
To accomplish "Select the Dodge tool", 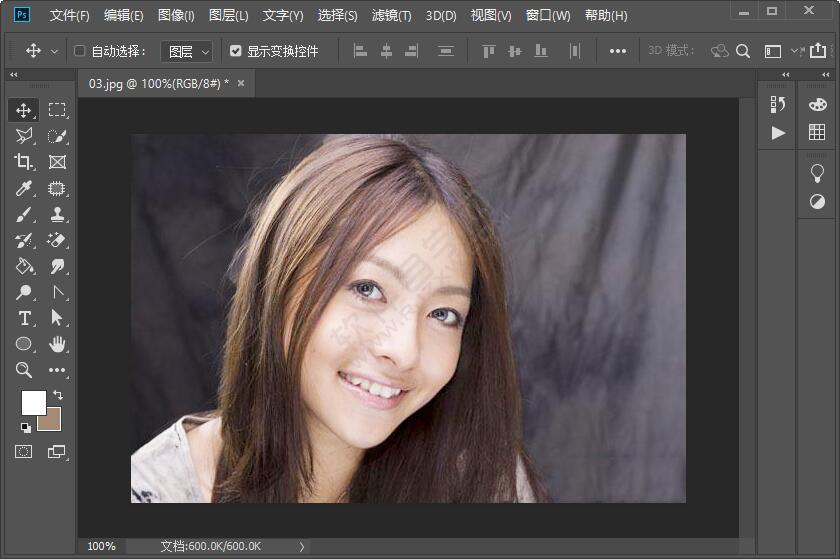I will [x=24, y=293].
